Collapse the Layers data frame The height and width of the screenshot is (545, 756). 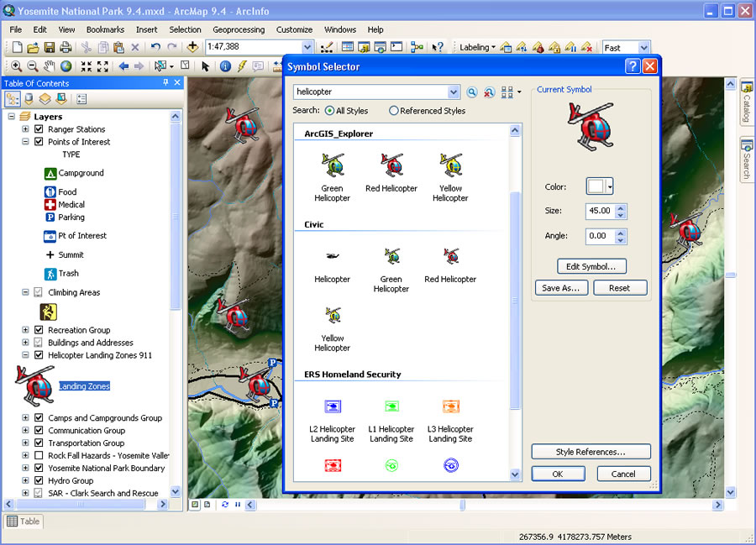[12, 117]
